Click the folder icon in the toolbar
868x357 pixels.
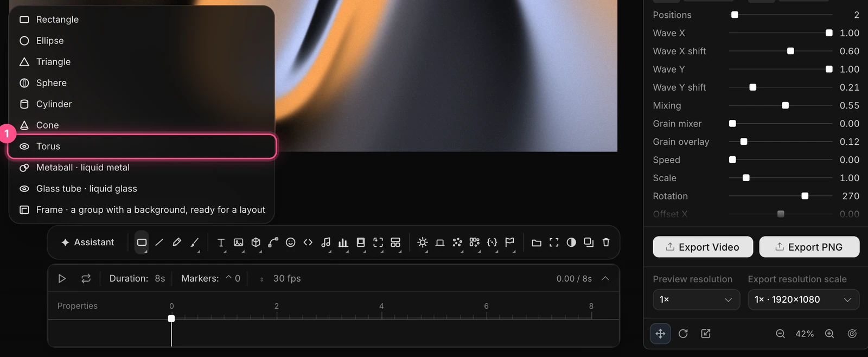[537, 243]
